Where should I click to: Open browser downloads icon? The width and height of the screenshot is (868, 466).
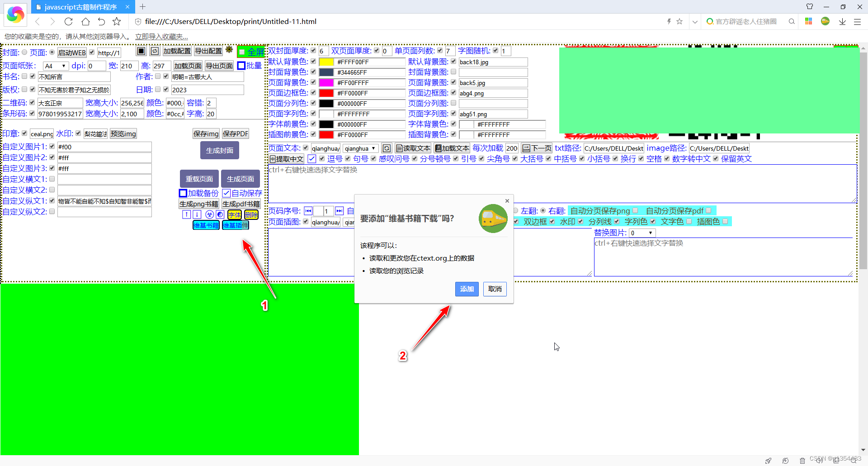coord(842,21)
